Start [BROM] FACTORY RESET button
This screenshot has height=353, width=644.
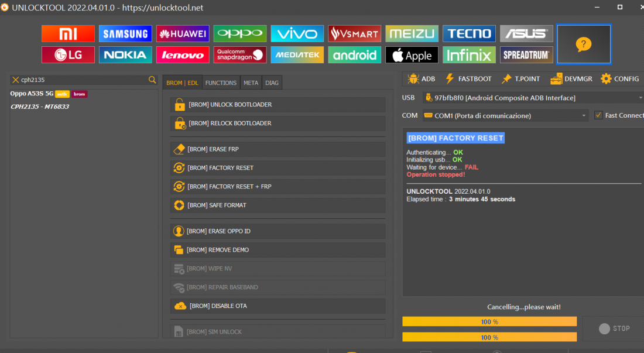(278, 168)
